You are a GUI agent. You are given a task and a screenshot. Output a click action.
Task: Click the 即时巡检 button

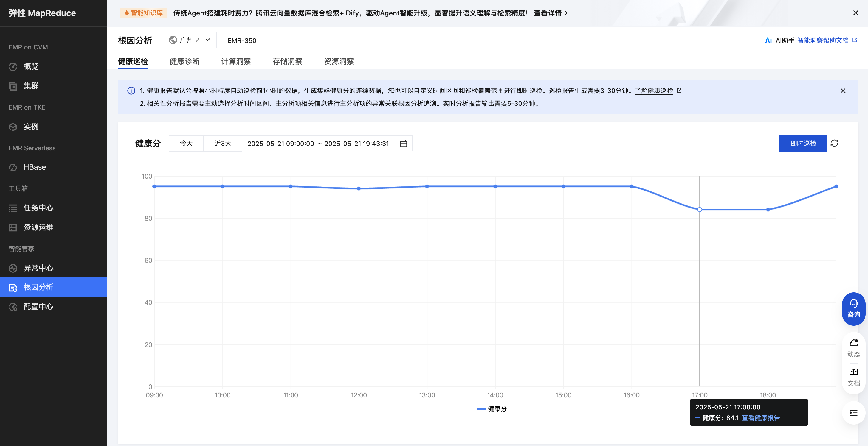[803, 144]
